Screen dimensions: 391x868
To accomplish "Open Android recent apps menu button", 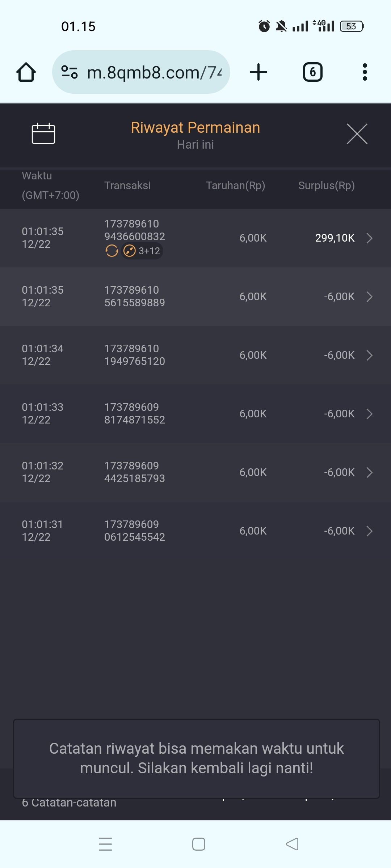I will [105, 844].
